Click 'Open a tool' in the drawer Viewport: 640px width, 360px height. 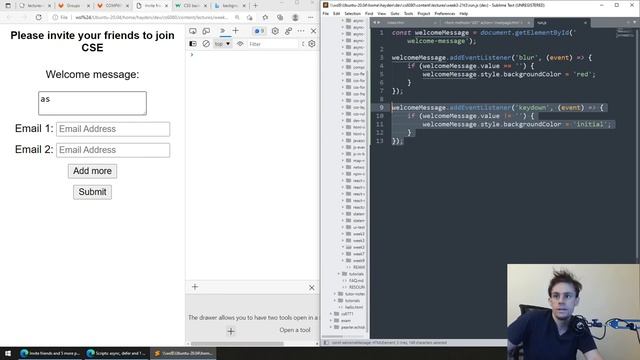(x=295, y=330)
